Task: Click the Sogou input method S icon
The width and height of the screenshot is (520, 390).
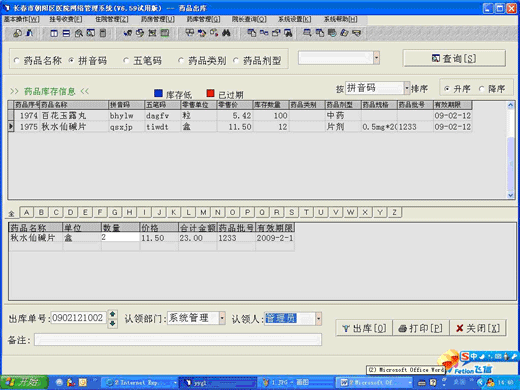Action: [x=465, y=356]
